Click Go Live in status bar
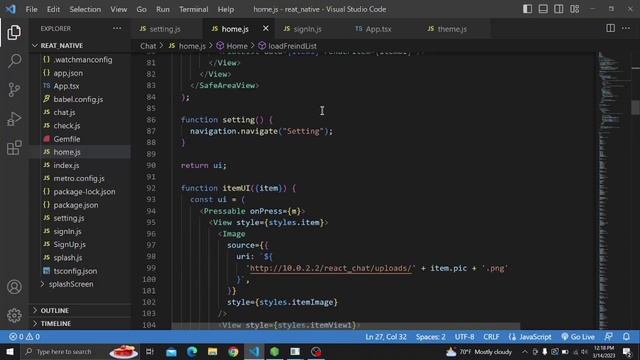This screenshot has height=360, width=640. (578, 337)
